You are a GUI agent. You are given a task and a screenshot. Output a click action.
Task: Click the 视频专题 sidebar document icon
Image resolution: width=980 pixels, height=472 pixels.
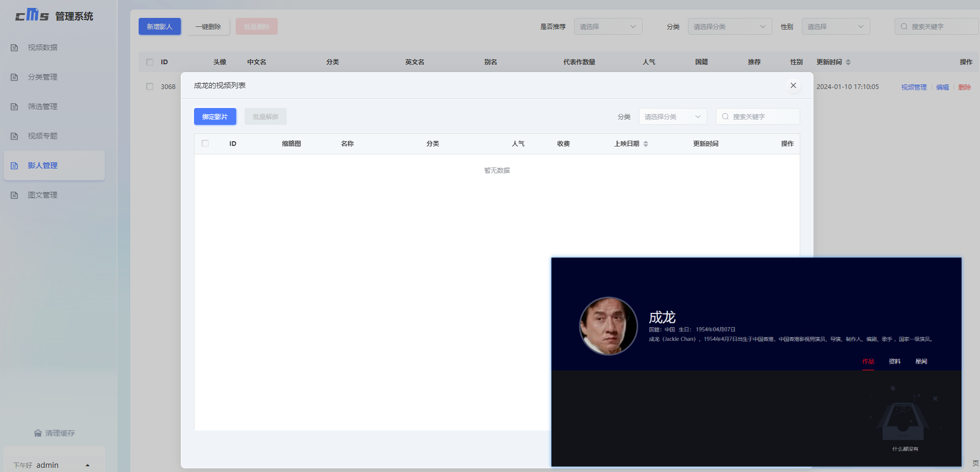[14, 136]
